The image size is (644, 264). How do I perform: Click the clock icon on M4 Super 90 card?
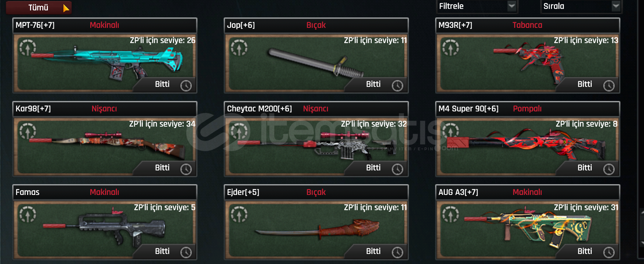pos(609,169)
